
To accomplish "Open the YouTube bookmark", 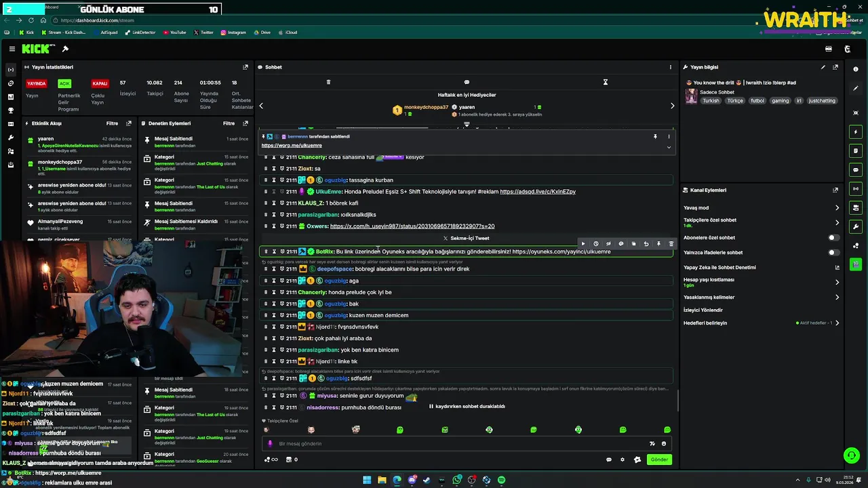I will pos(174,33).
